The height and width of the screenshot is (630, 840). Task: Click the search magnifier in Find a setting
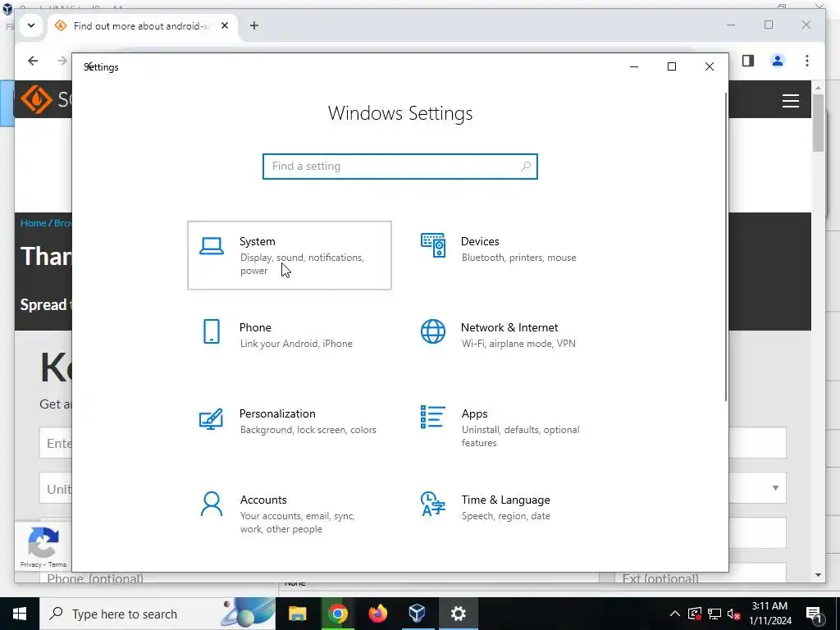pos(526,166)
